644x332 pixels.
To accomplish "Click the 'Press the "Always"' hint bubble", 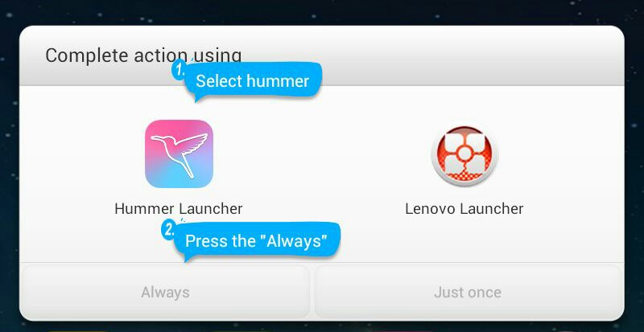I will (x=256, y=240).
